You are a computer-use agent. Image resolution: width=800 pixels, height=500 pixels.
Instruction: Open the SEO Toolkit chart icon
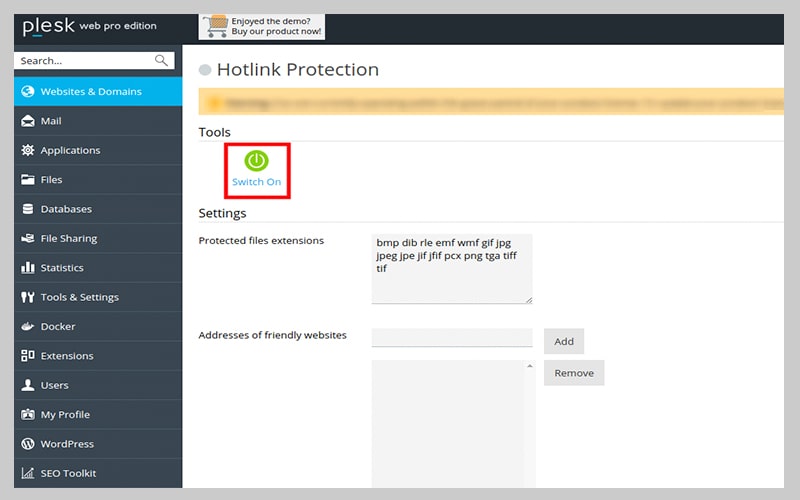pyautogui.click(x=28, y=473)
